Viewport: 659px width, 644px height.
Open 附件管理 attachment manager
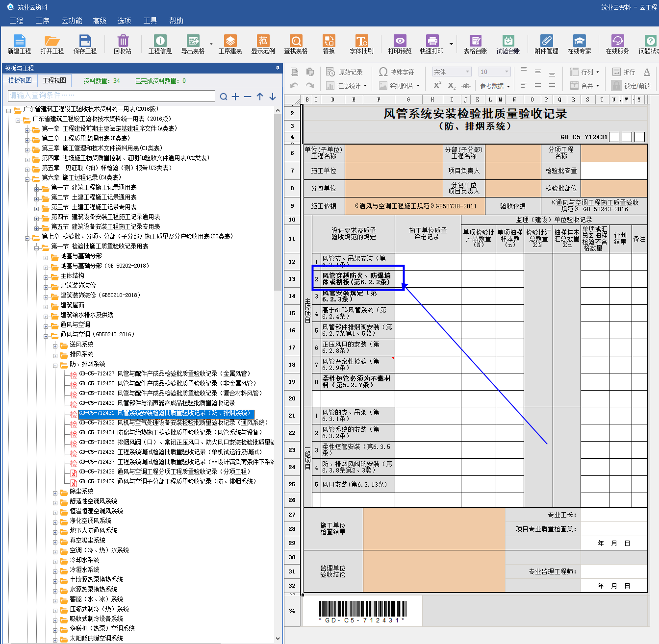(x=546, y=44)
